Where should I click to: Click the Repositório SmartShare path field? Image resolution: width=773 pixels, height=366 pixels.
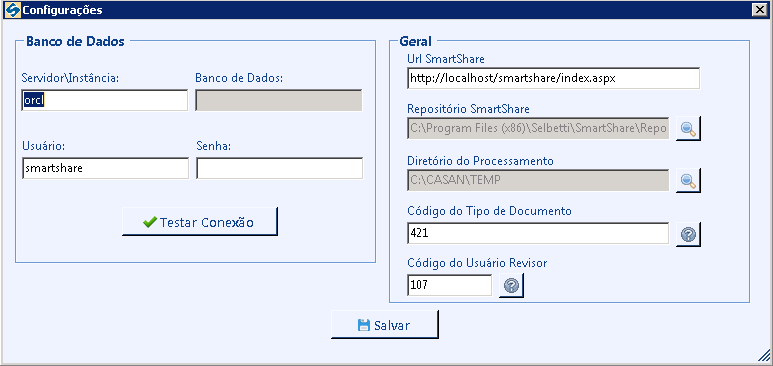point(538,128)
